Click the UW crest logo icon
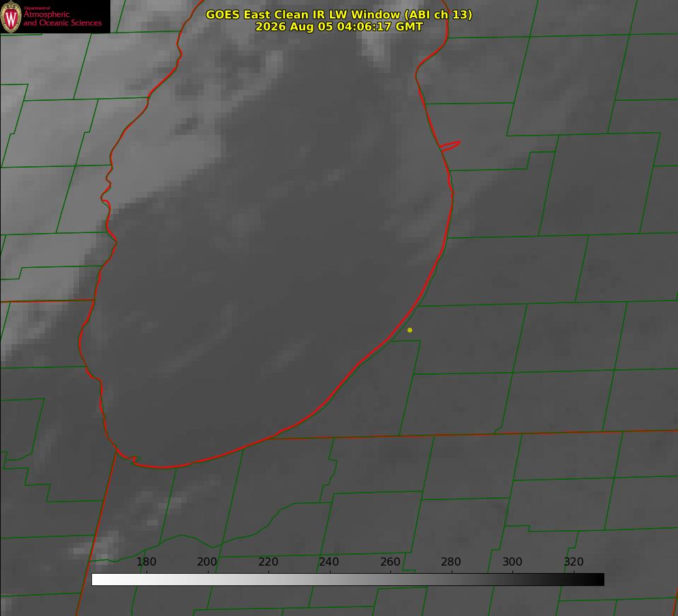The width and height of the screenshot is (678, 616). 11,16
